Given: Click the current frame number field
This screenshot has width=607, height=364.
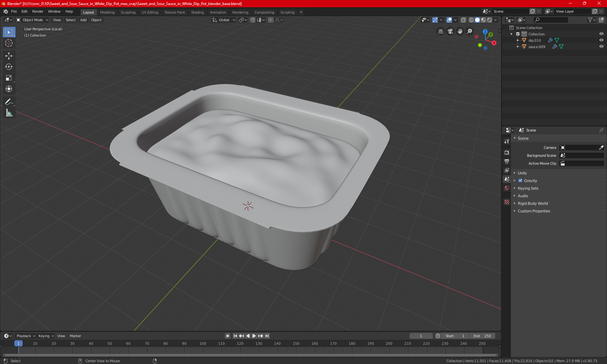Looking at the screenshot, I should point(421,336).
